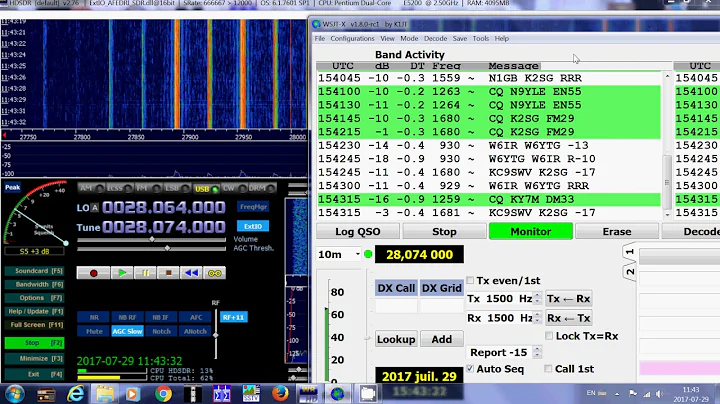Open the WSJT-X Help menu

pos(501,39)
